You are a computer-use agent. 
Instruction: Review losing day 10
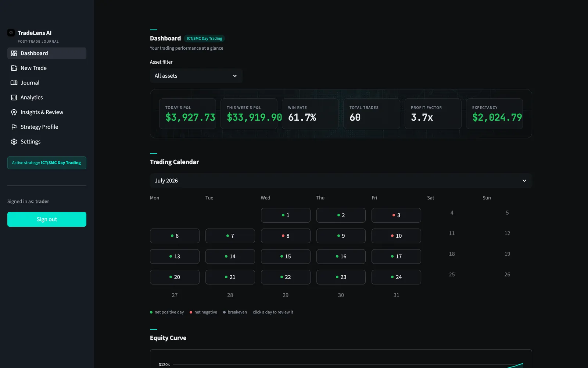pyautogui.click(x=396, y=236)
